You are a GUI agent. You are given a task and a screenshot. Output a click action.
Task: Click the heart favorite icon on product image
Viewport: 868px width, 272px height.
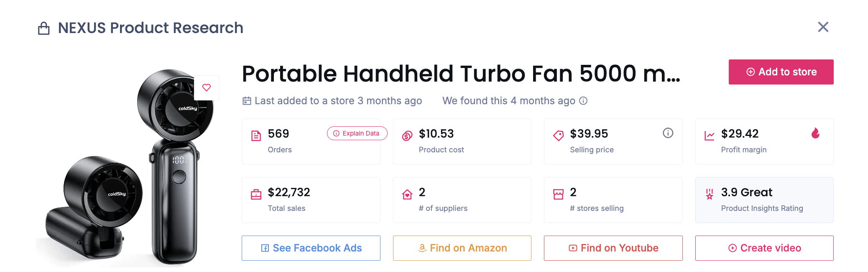pyautogui.click(x=207, y=87)
